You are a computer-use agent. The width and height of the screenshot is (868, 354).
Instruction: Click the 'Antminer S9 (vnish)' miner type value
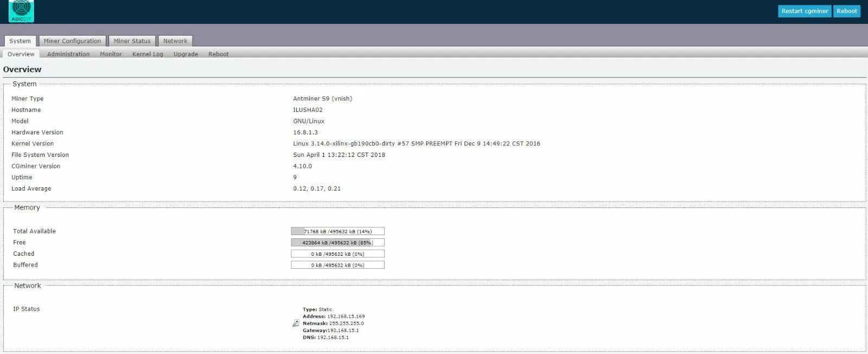(322, 98)
